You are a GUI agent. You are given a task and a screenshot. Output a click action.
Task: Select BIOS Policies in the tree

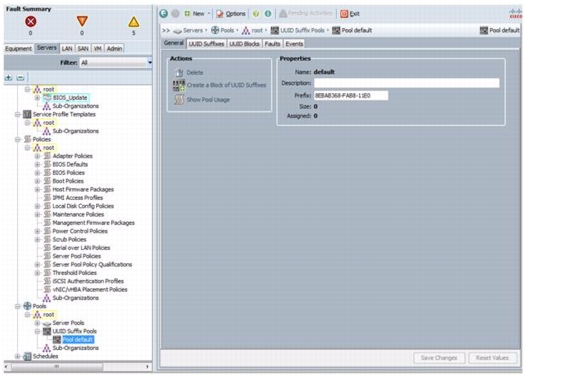68,173
